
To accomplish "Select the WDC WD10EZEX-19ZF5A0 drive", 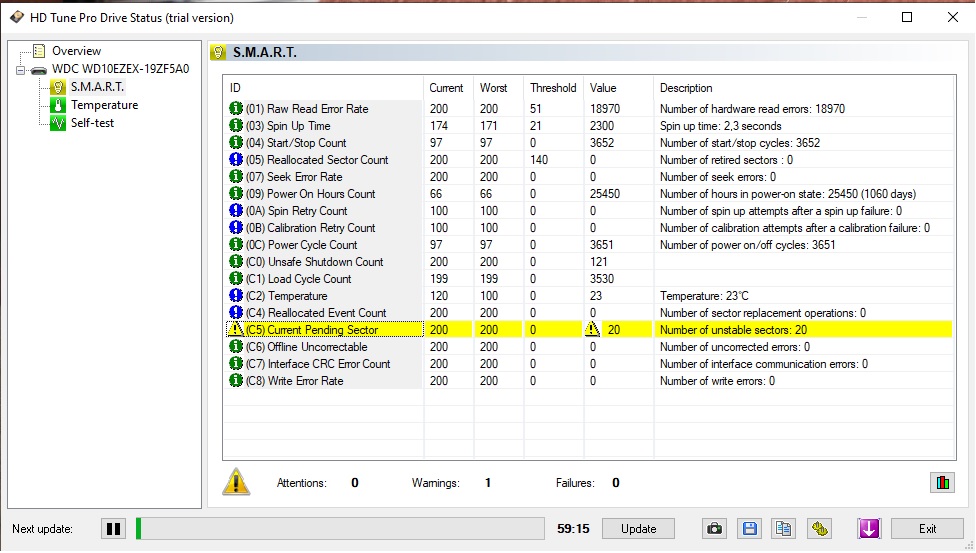I will click(120, 69).
